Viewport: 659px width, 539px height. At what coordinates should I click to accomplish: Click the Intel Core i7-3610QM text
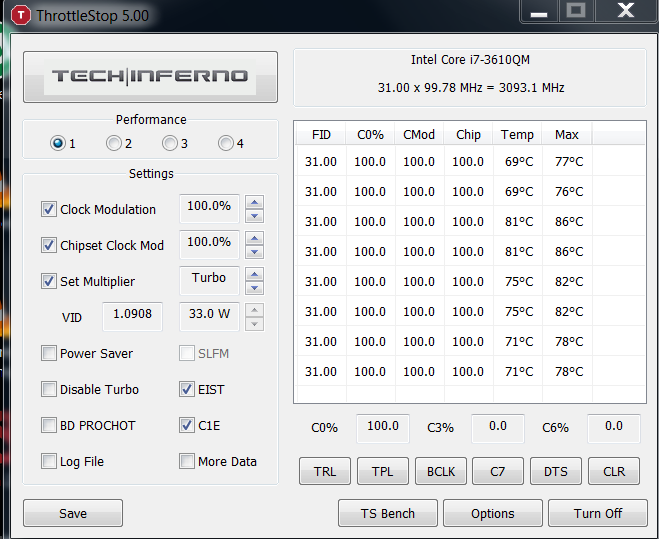click(470, 60)
